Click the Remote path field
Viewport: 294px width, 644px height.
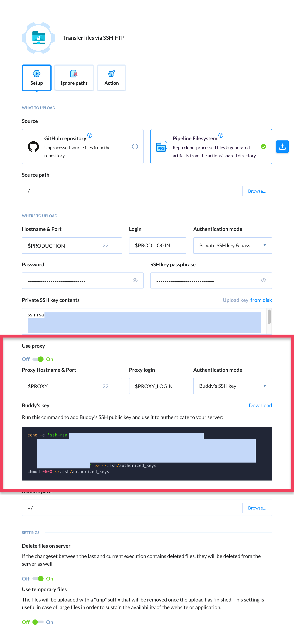coord(132,508)
